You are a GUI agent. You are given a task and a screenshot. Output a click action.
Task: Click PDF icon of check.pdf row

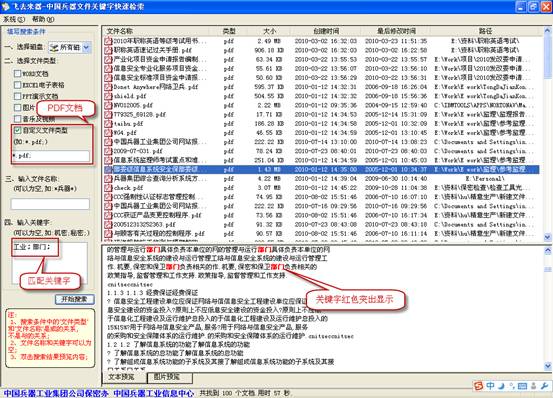click(108, 188)
